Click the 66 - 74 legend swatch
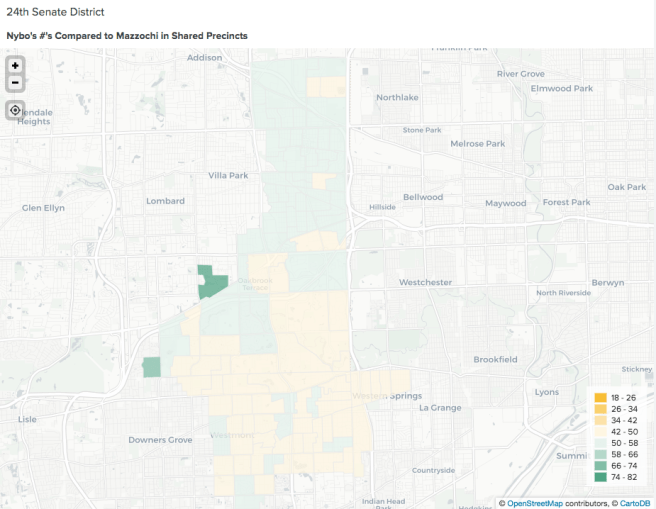 [x=600, y=466]
